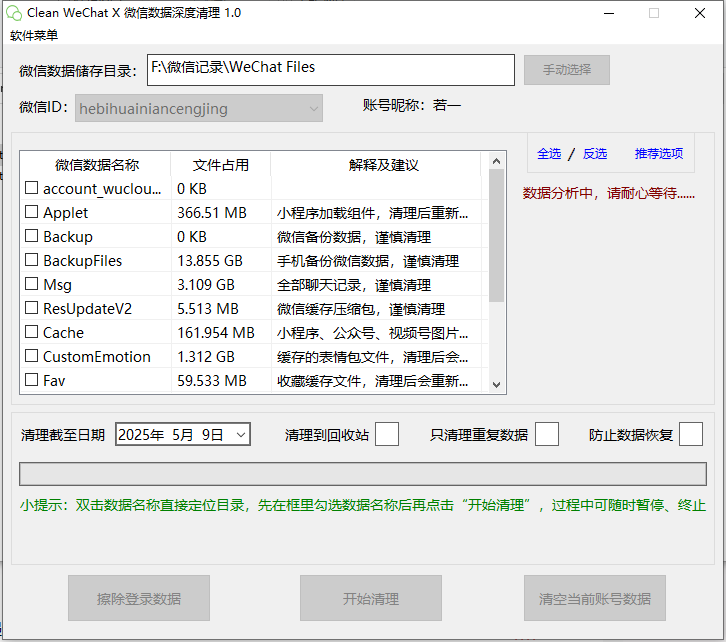Check the ResUpdateV2 checkbox

[x=31, y=308]
